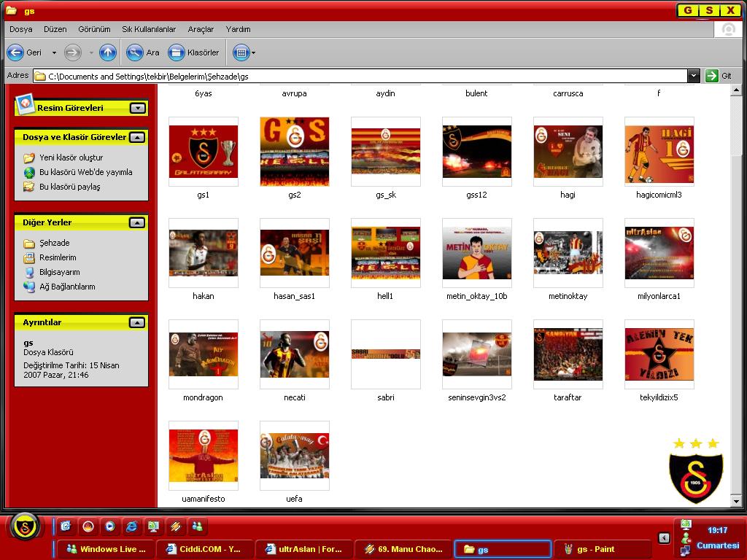Switch to Ciddi.COM taskbar button
The height and width of the screenshot is (560, 747).
[205, 549]
